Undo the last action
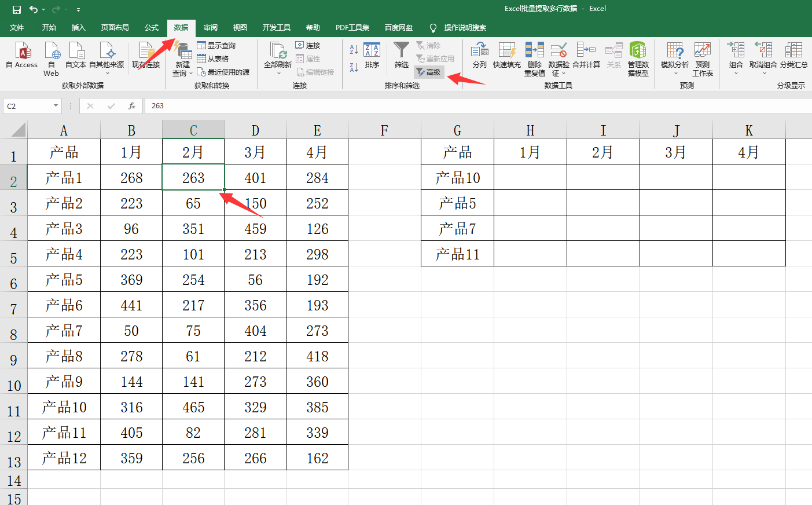The height and width of the screenshot is (505, 812). pyautogui.click(x=34, y=9)
